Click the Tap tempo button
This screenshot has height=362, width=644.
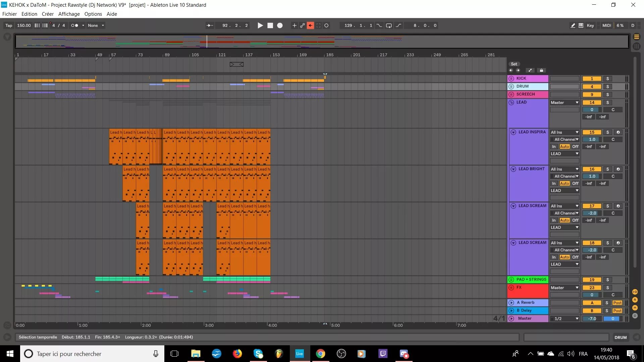point(9,25)
